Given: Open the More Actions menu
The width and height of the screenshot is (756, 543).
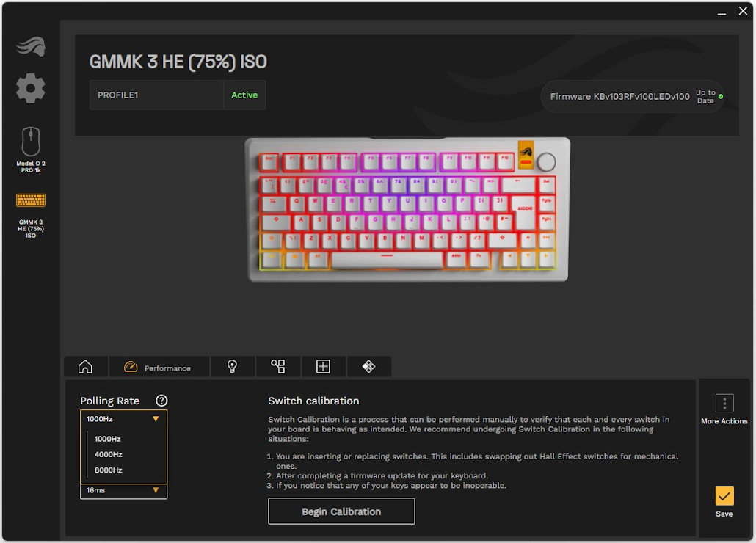Looking at the screenshot, I should [x=724, y=409].
